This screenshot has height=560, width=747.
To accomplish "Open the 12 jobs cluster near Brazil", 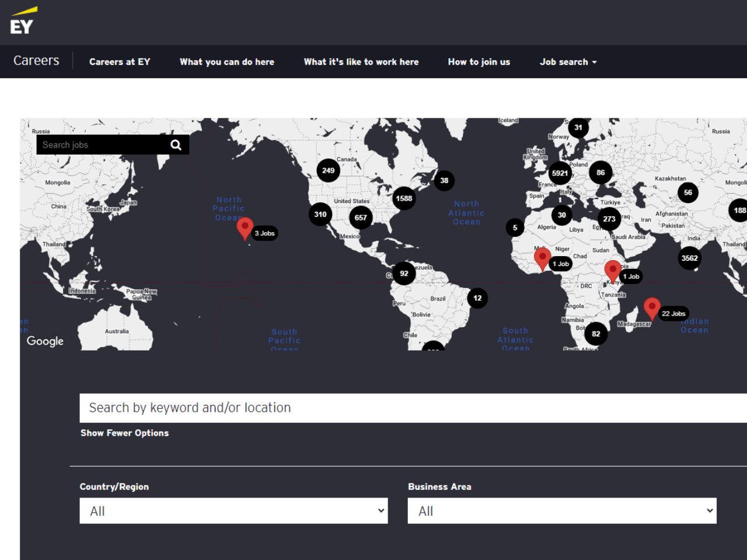I will [x=477, y=298].
